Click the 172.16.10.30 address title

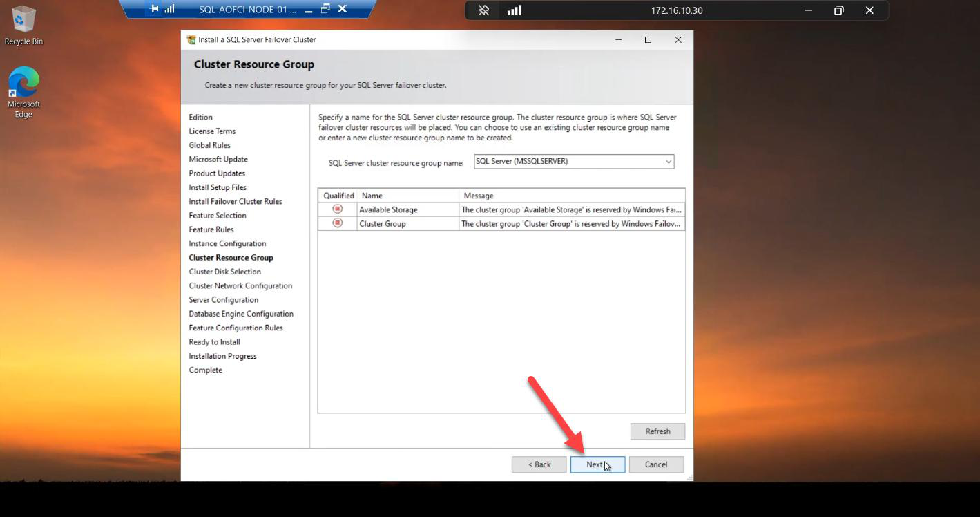(x=677, y=10)
